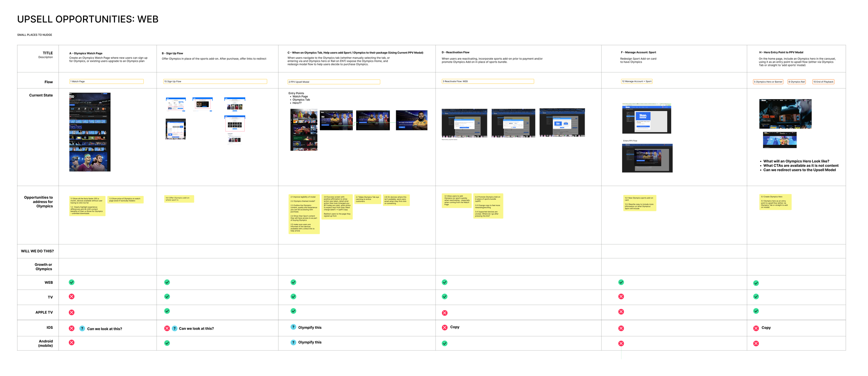Select the '6 Olympics Rail' tag

pyautogui.click(x=796, y=82)
